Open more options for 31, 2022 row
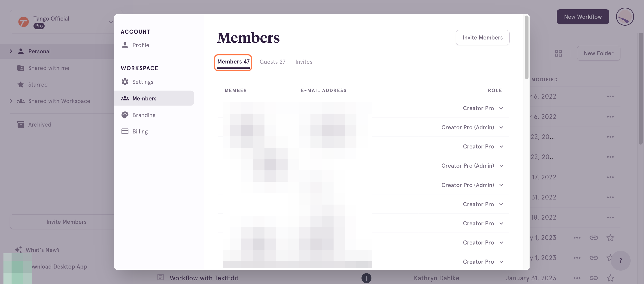Screen dimensions: 644x284 coord(610,197)
